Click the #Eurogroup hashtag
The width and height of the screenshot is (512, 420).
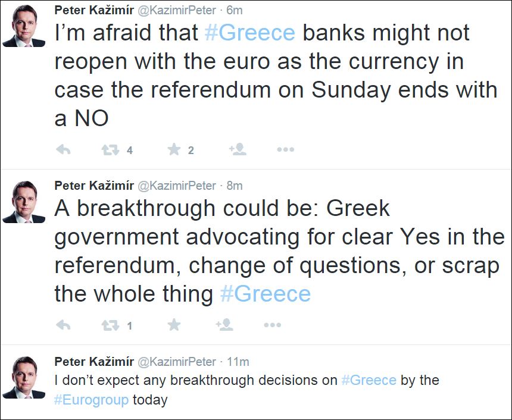click(91, 400)
